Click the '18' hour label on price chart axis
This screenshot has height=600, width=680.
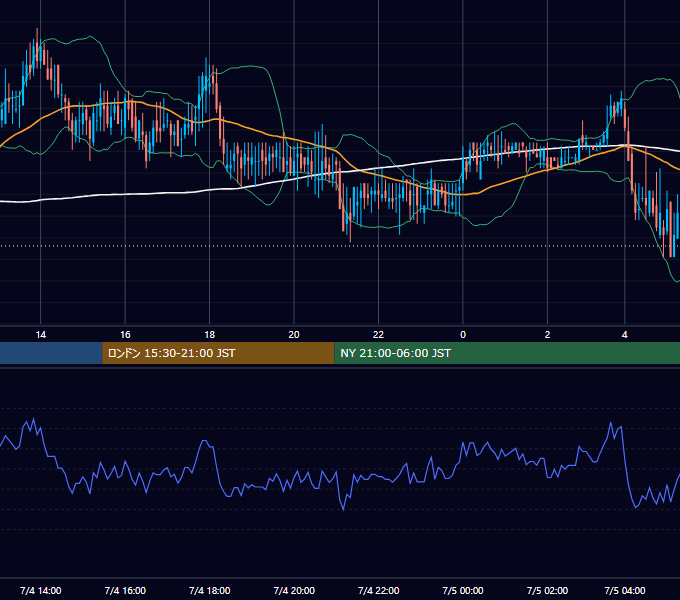(x=209, y=335)
